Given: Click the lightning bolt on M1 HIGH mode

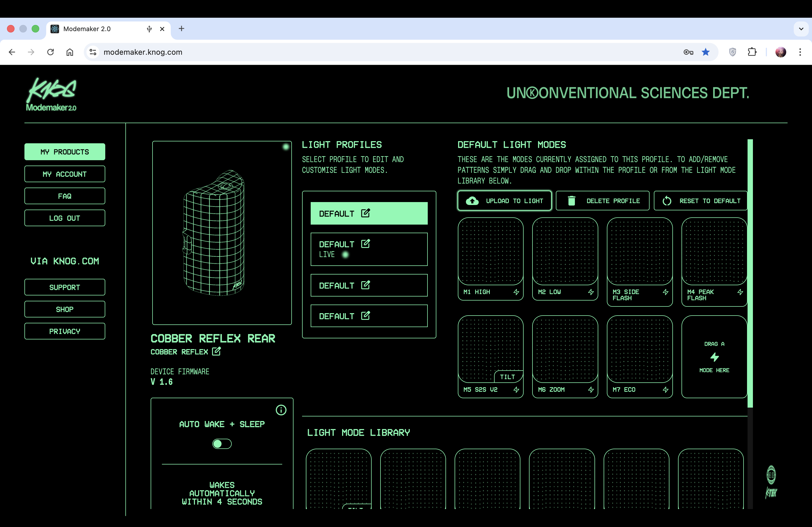Looking at the screenshot, I should (x=516, y=292).
